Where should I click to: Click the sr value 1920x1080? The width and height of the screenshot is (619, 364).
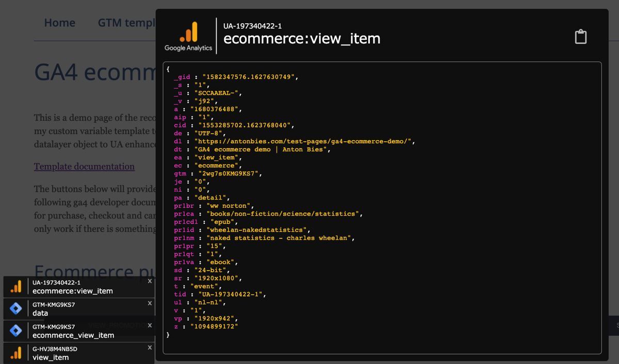(216, 278)
